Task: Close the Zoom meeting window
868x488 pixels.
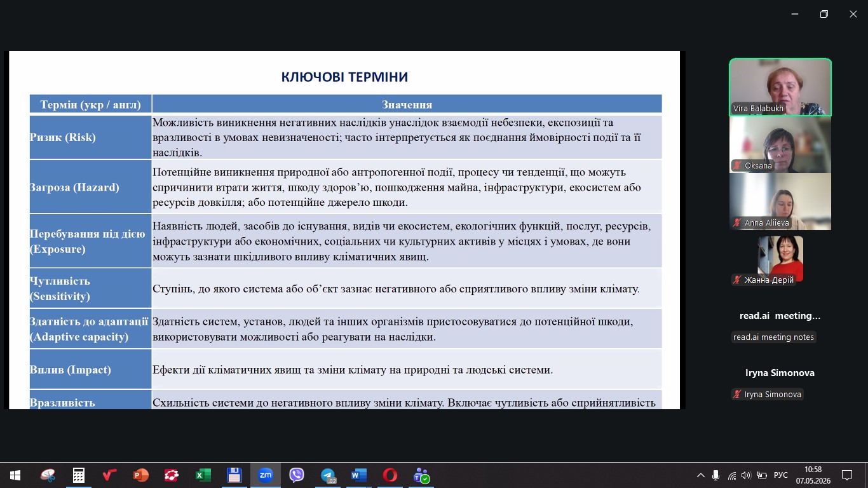Action: tap(853, 14)
